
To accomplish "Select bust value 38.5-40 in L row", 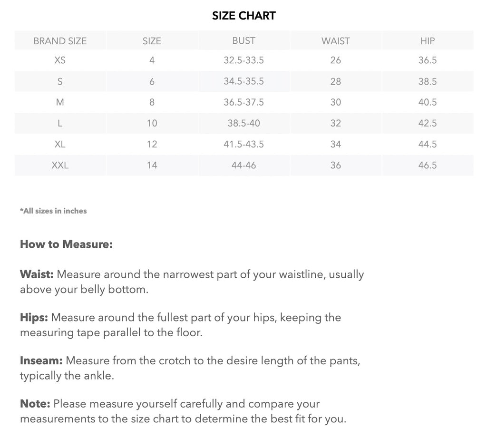I will 243,123.
